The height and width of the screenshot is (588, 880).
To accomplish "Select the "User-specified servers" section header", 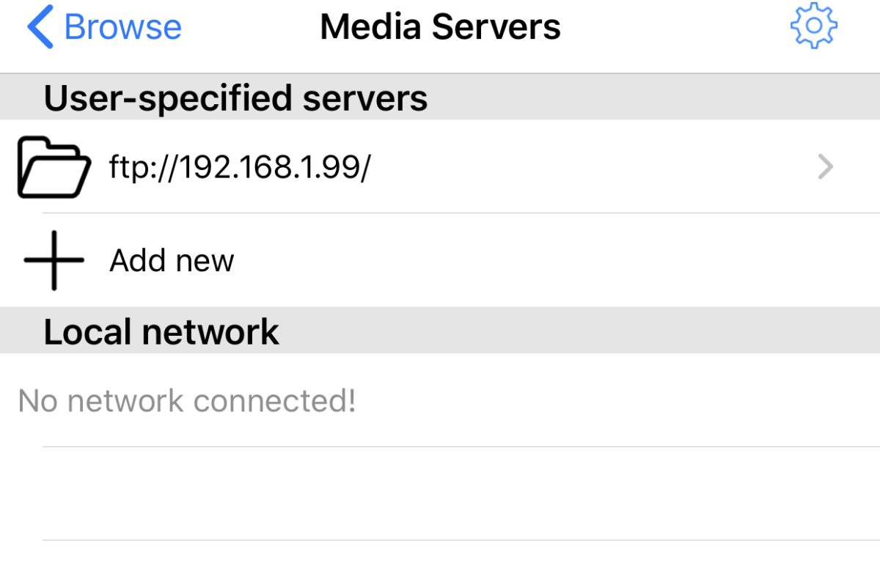I will pyautogui.click(x=235, y=98).
